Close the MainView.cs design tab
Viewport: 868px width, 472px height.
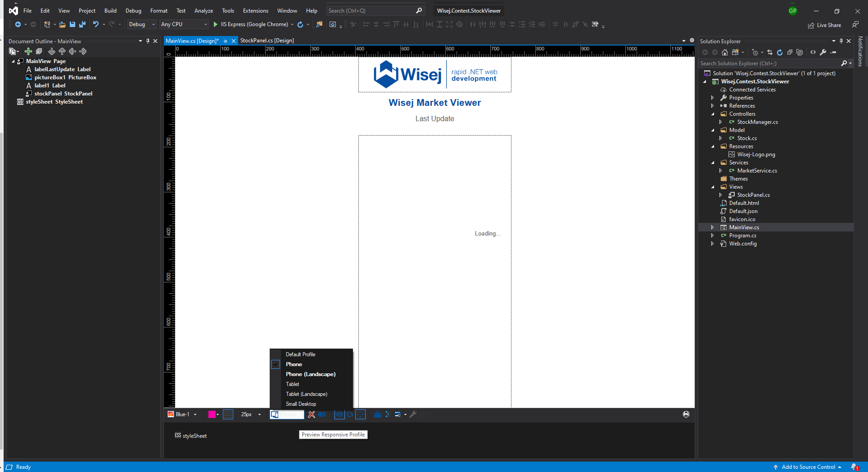click(234, 41)
